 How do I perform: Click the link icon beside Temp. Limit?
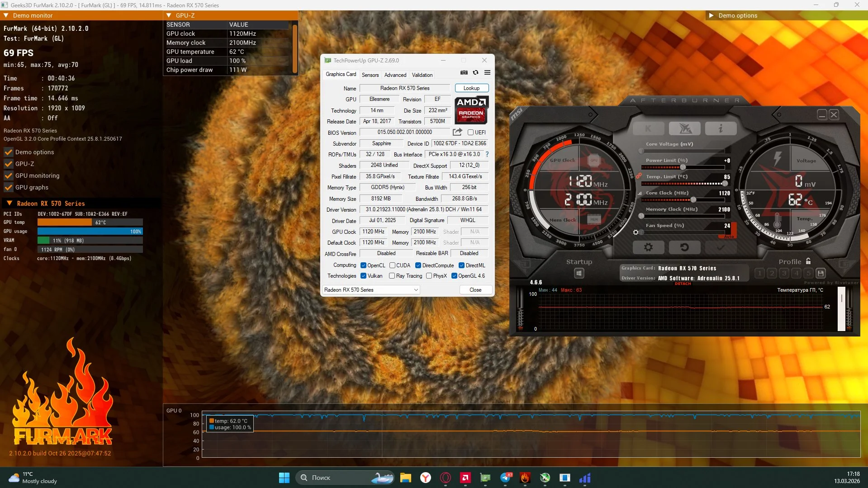point(639,176)
